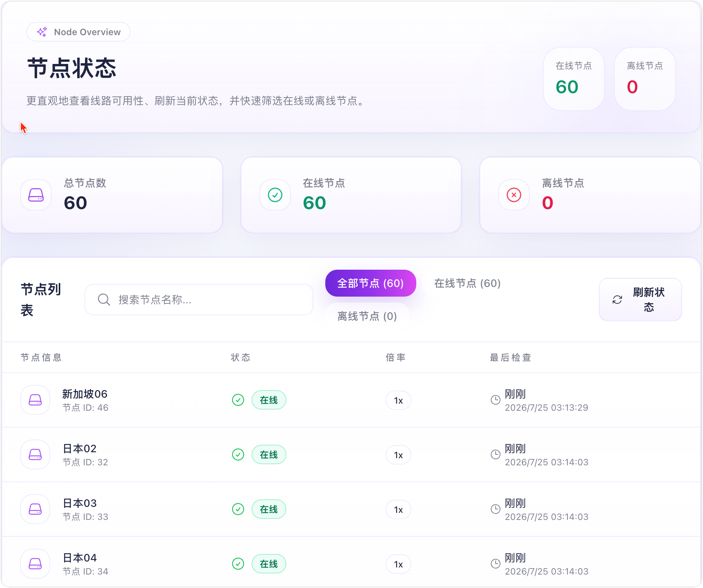Click the 最后检查 column header

click(x=511, y=358)
